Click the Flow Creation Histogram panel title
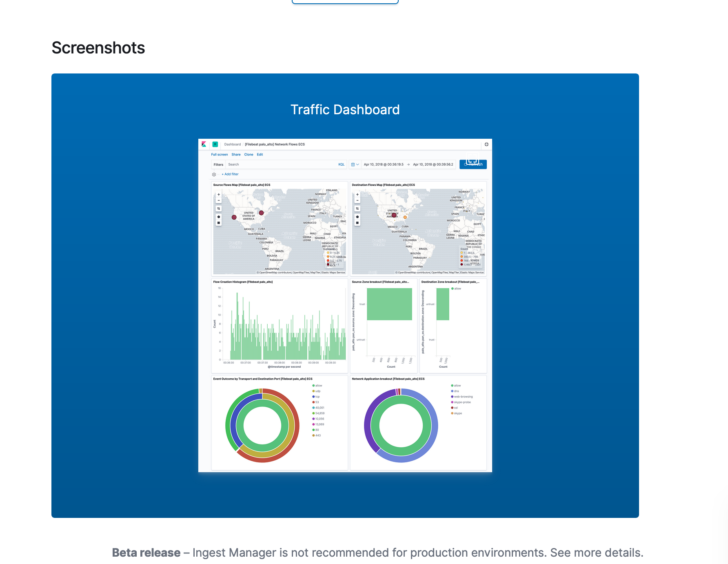 [243, 282]
